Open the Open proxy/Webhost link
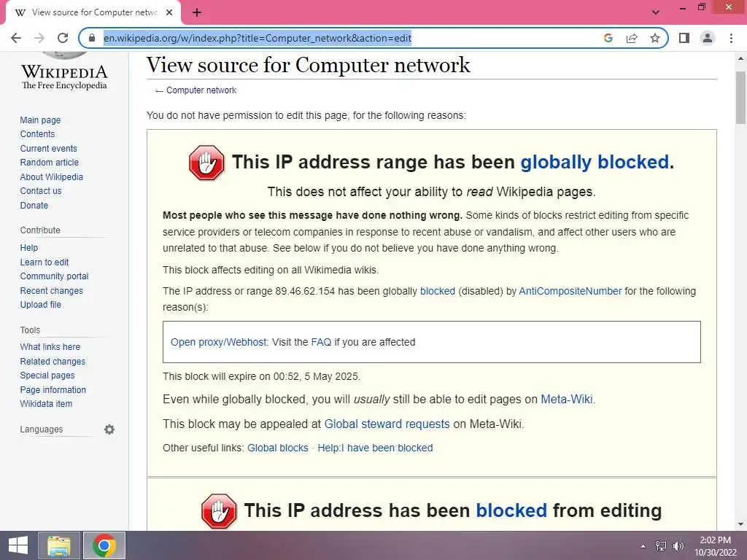The width and height of the screenshot is (747, 560). click(x=219, y=342)
